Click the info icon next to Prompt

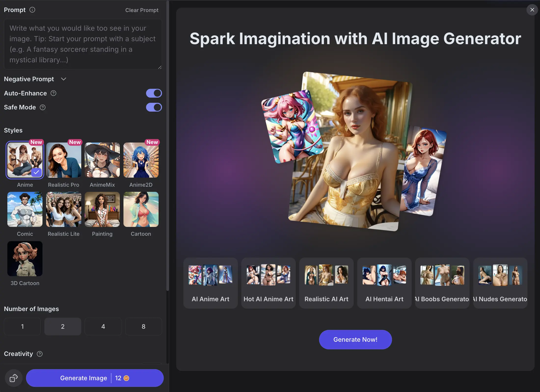click(32, 10)
